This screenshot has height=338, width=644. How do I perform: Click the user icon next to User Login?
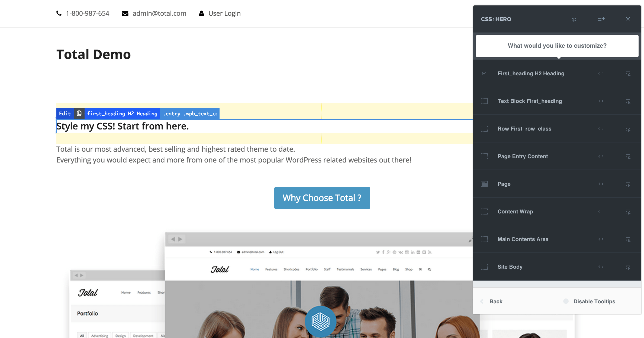201,13
